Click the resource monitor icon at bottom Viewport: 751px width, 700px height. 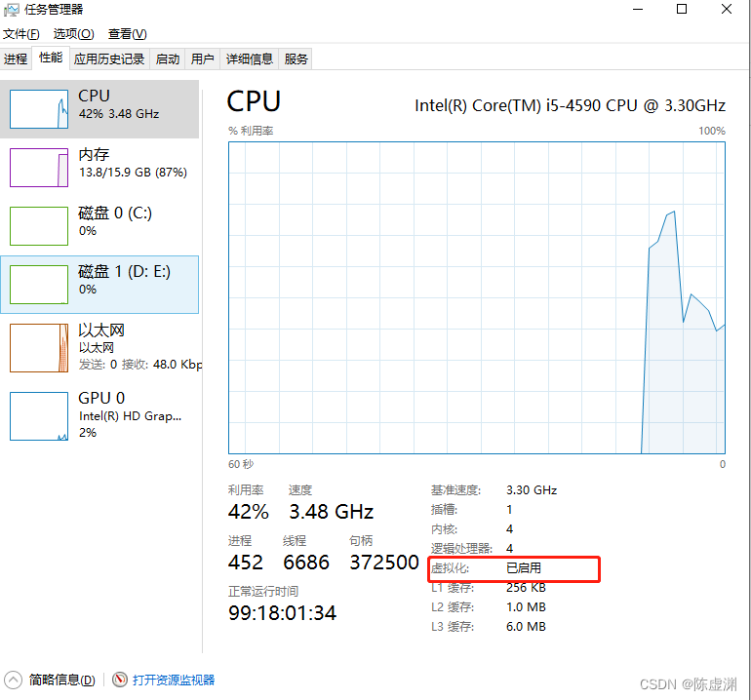coord(120,680)
